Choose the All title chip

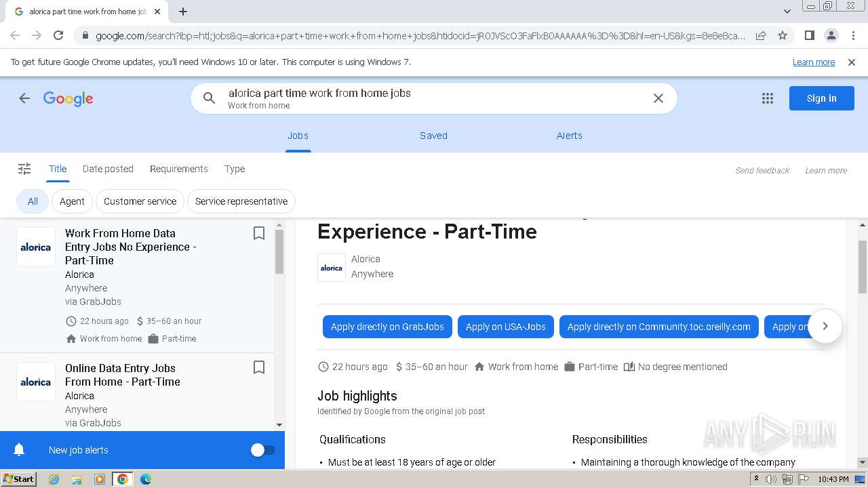point(33,201)
